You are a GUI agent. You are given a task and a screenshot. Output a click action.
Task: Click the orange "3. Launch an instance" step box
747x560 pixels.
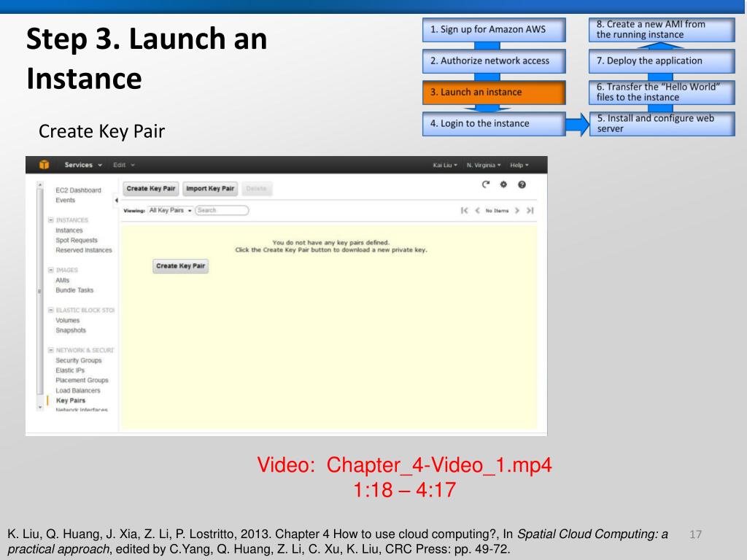coord(494,93)
